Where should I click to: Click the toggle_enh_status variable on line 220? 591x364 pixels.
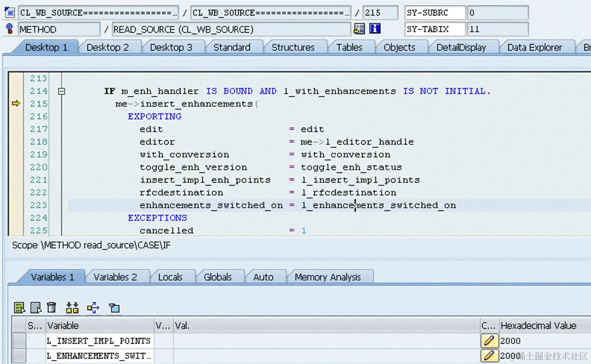[351, 167]
